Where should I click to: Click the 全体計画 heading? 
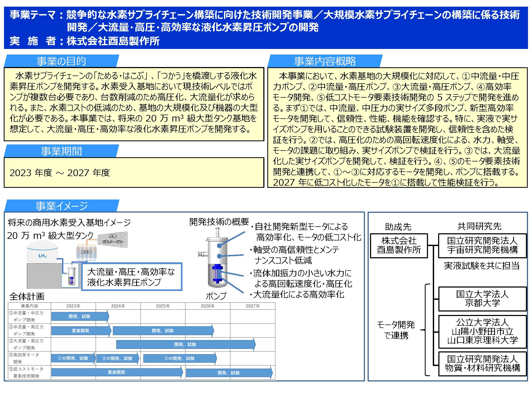coord(27,296)
